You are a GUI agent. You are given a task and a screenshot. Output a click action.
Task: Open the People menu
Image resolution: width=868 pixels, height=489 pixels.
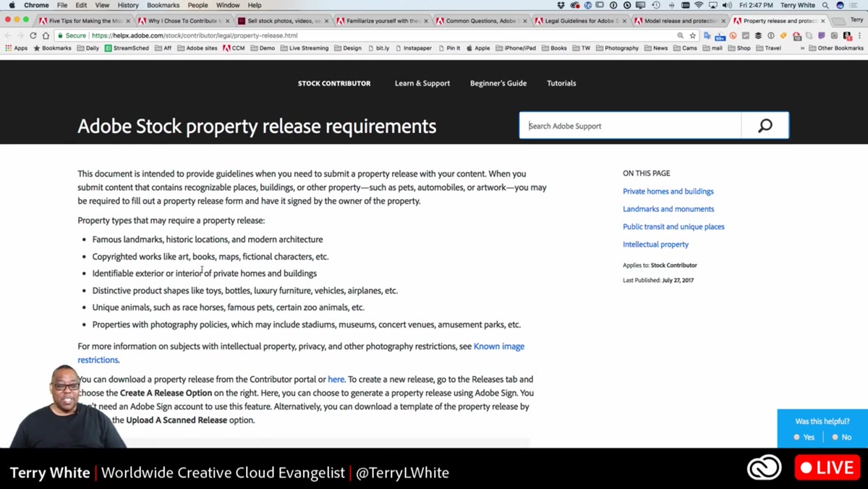[x=197, y=5]
